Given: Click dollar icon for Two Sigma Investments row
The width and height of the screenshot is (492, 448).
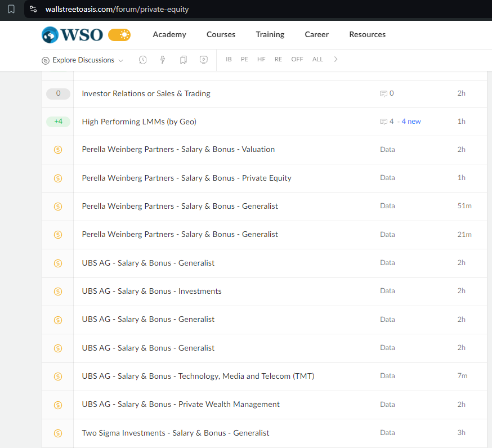Looking at the screenshot, I should [x=58, y=433].
